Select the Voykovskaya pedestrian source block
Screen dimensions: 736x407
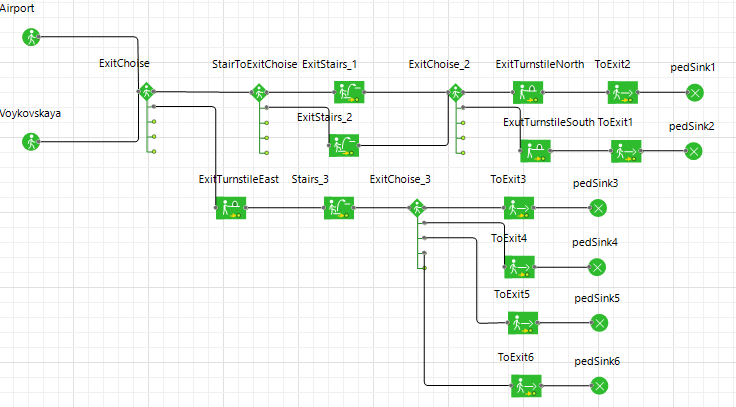31,142
